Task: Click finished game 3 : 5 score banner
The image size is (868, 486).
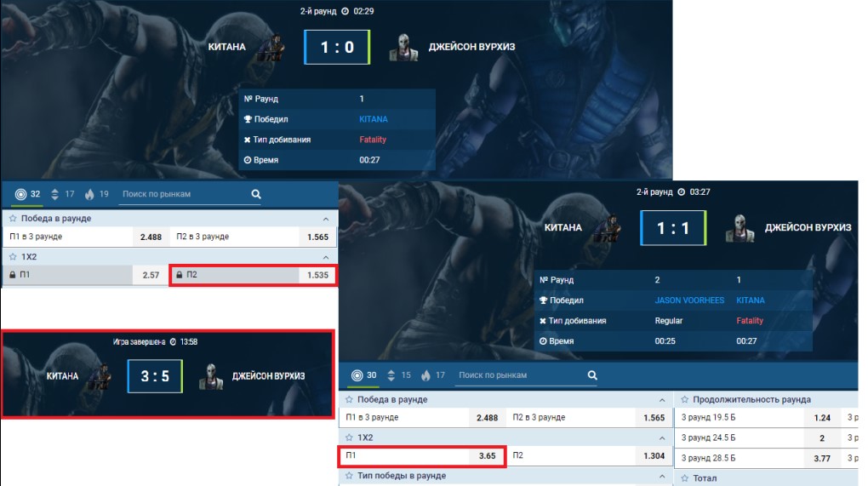Action: (x=168, y=375)
